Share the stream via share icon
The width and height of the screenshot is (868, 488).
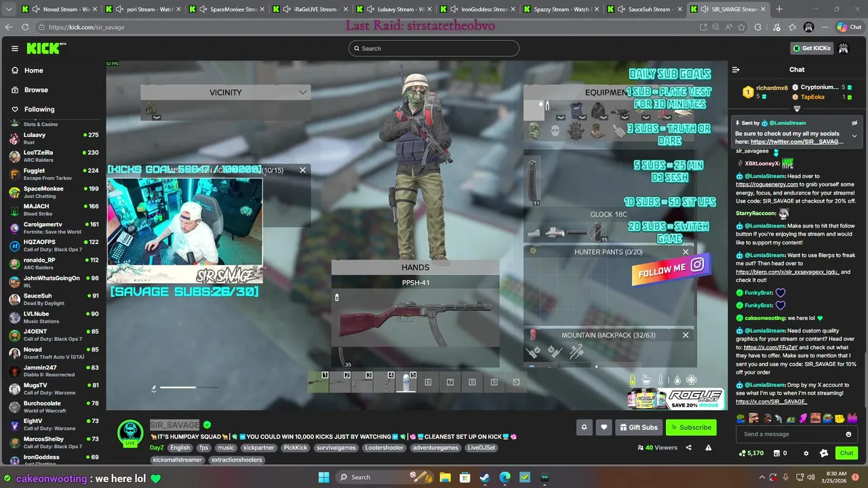pyautogui.click(x=689, y=447)
